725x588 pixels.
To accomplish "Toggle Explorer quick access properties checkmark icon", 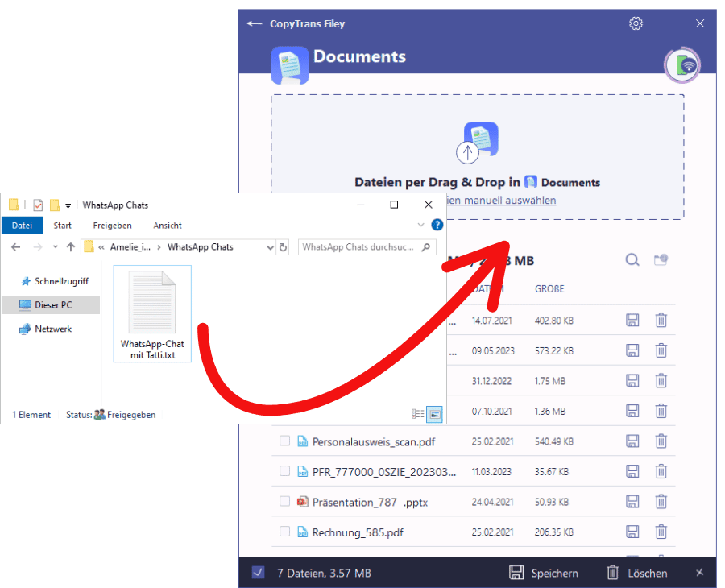I will (38, 205).
